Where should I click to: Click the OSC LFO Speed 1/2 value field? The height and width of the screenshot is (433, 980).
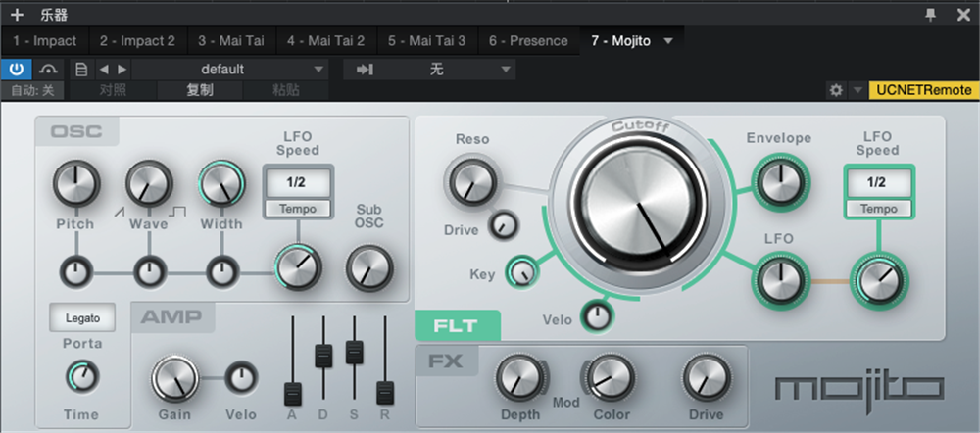(298, 182)
